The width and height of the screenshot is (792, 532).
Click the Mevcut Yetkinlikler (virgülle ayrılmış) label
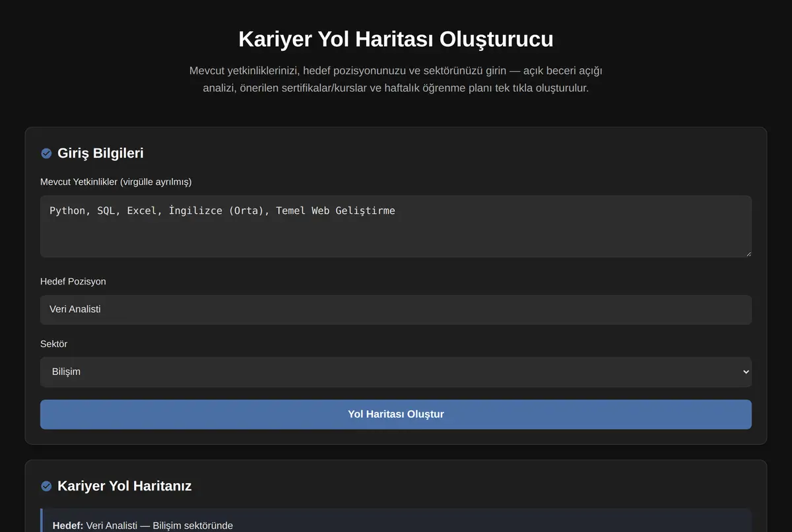point(116,182)
